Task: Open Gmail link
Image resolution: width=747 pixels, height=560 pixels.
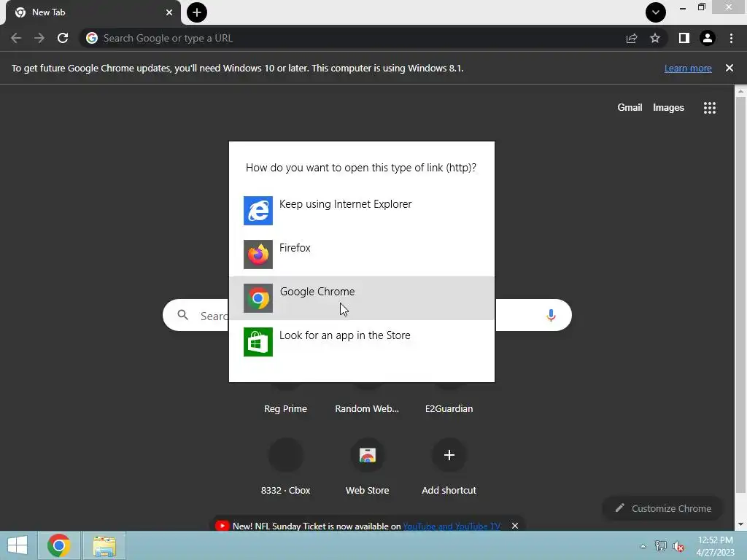Action: coord(630,108)
